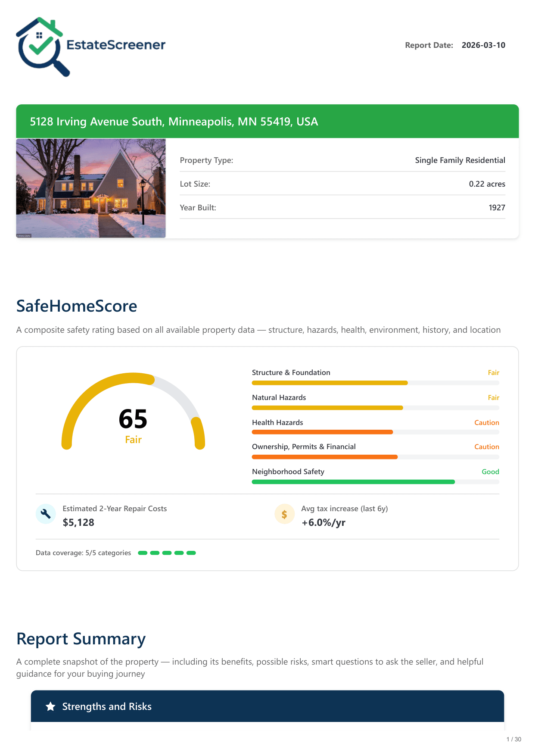This screenshot has width=535, height=756.
Task: Click the Health Hazards progress bar
Action: 376,432
